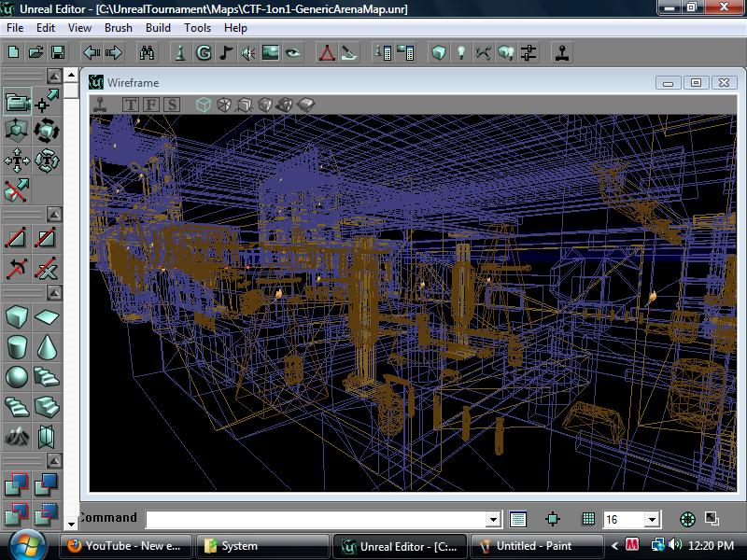747x560 pixels.
Task: Switch to Untitled - Paint via taskbar
Action: (532, 545)
